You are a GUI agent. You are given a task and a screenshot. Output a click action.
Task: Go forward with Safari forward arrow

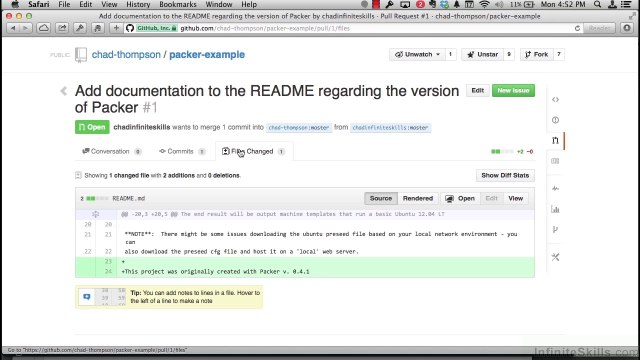pos(25,28)
